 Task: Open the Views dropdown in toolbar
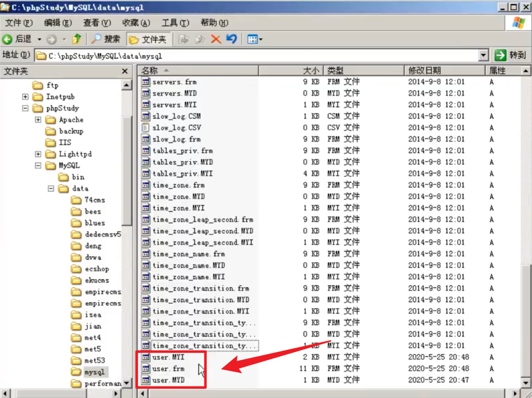pos(255,39)
